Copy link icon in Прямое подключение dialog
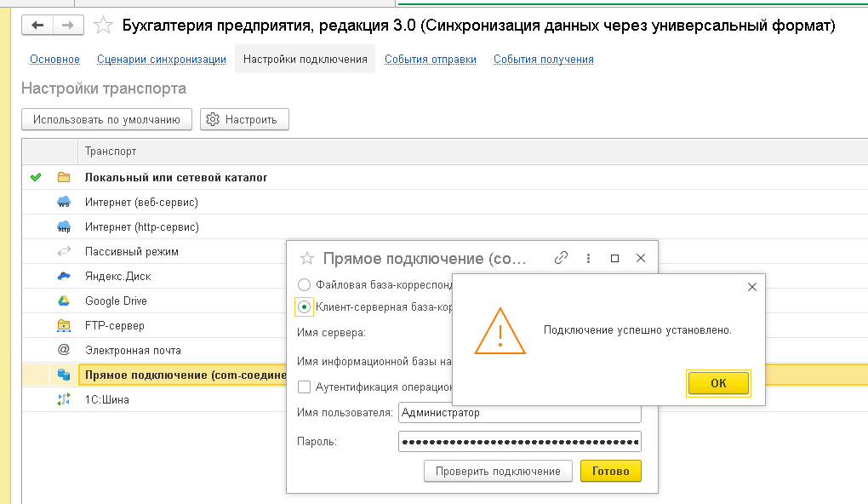Screen dimensions: 868x504 pos(562,258)
